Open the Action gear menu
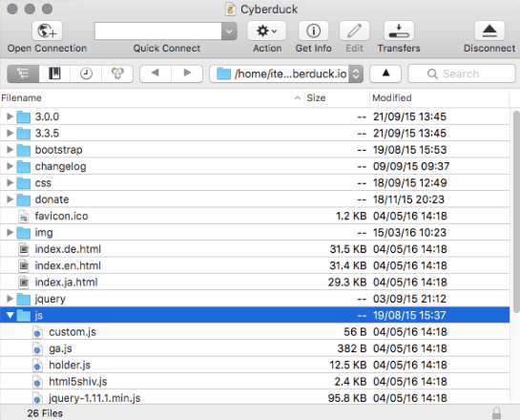 point(266,31)
